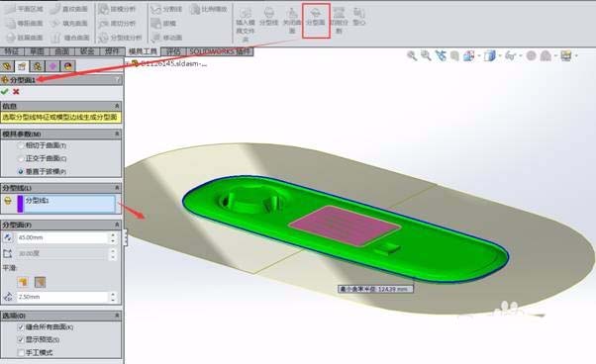Run 拔模分析 draft analysis
The width and height of the screenshot is (596, 364).
[x=117, y=9]
